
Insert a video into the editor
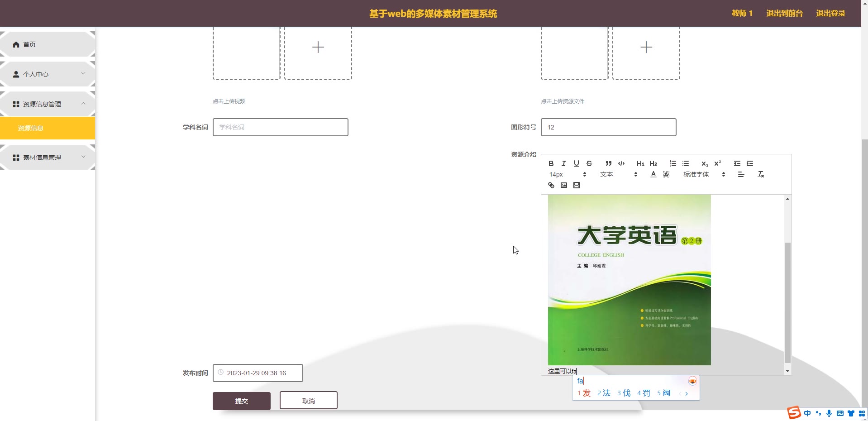[576, 185]
